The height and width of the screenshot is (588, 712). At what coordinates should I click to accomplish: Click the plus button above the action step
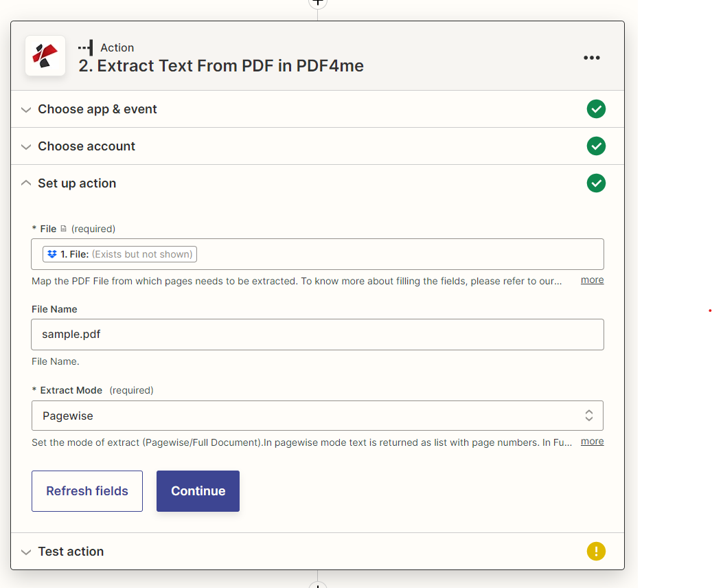[x=317, y=2]
